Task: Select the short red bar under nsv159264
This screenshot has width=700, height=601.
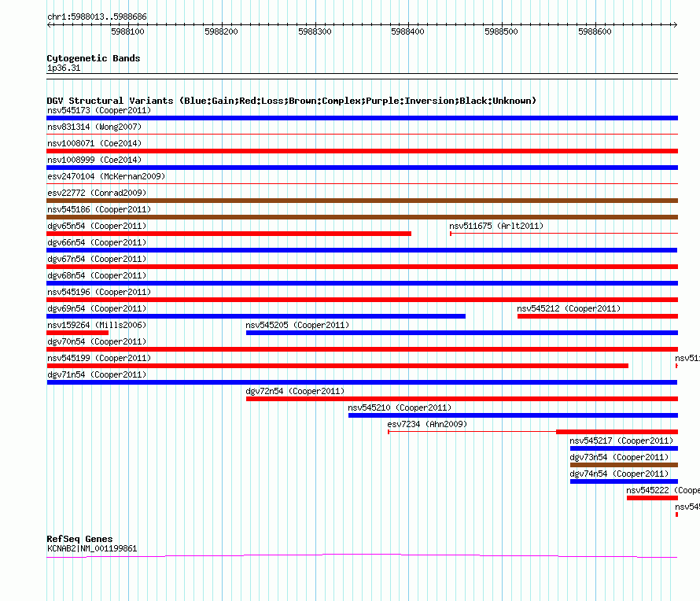Action: point(78,333)
